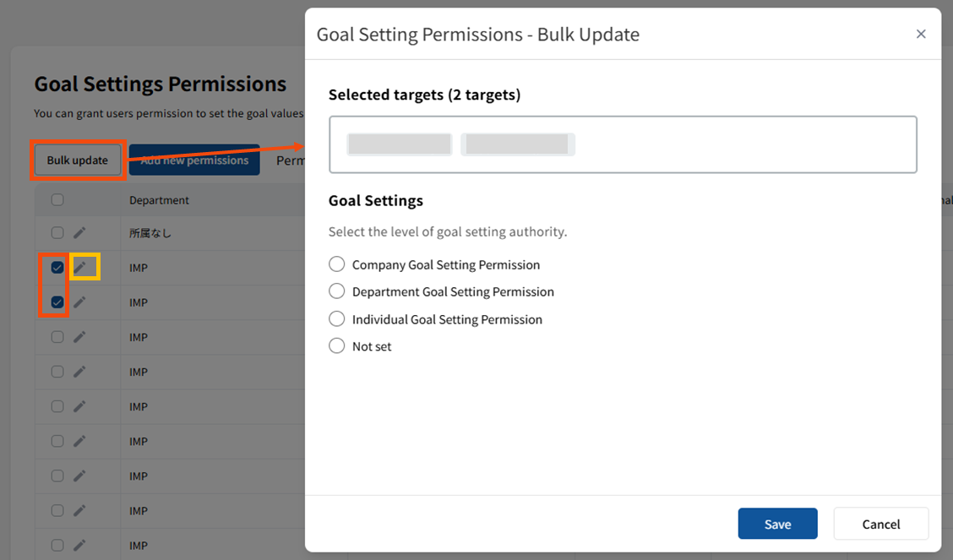Check the 所属なし row checkbox
953x560 pixels.
[x=57, y=232]
